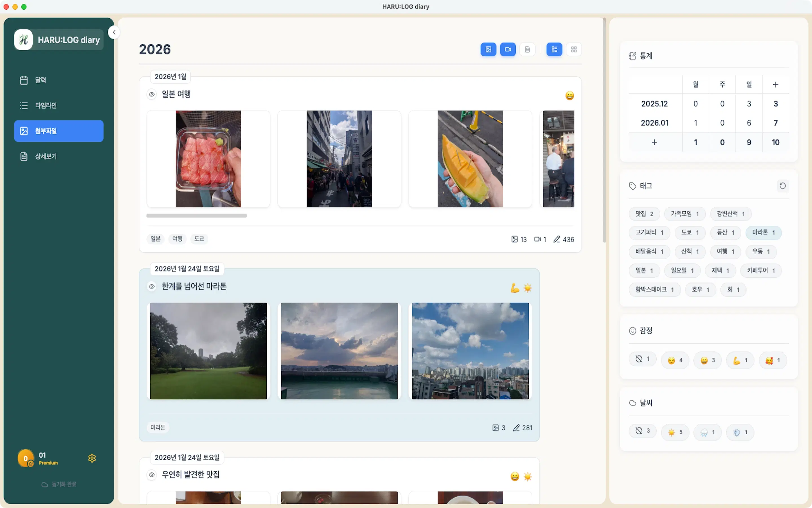This screenshot has height=508, width=812.
Task: Open the sunset river clouds photo
Action: coord(339,351)
